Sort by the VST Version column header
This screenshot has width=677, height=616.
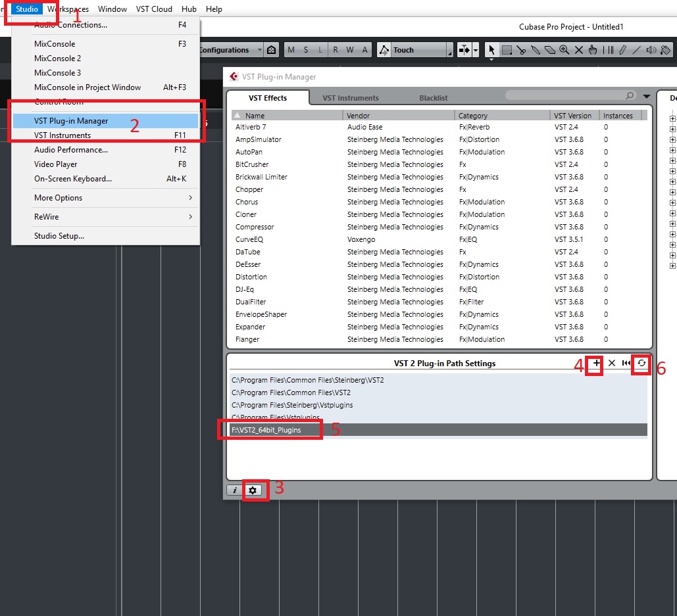click(574, 116)
